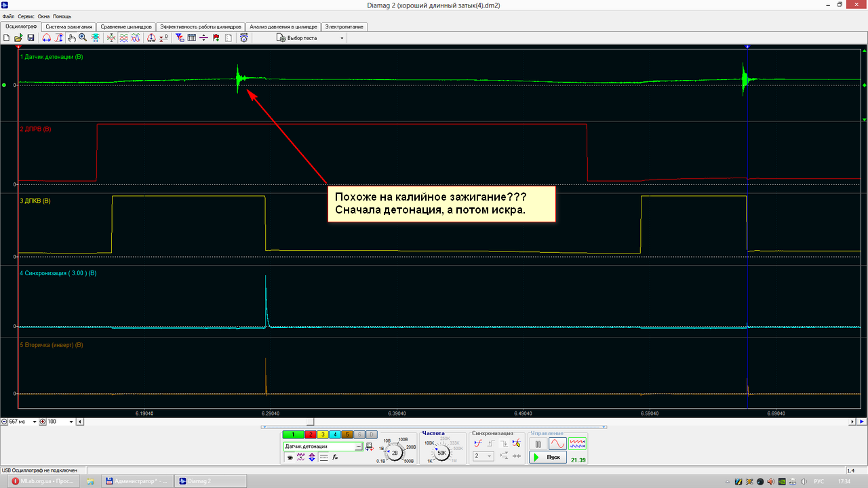Click the overlapped waveforms layout icon
Viewport: 868px width, 488px height.
(136, 38)
